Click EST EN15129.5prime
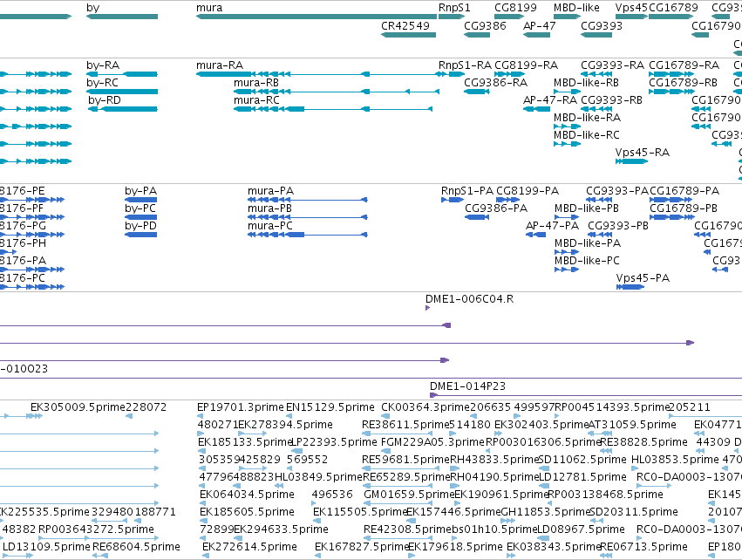Image resolution: width=742 pixels, height=560 pixels. pos(330,407)
